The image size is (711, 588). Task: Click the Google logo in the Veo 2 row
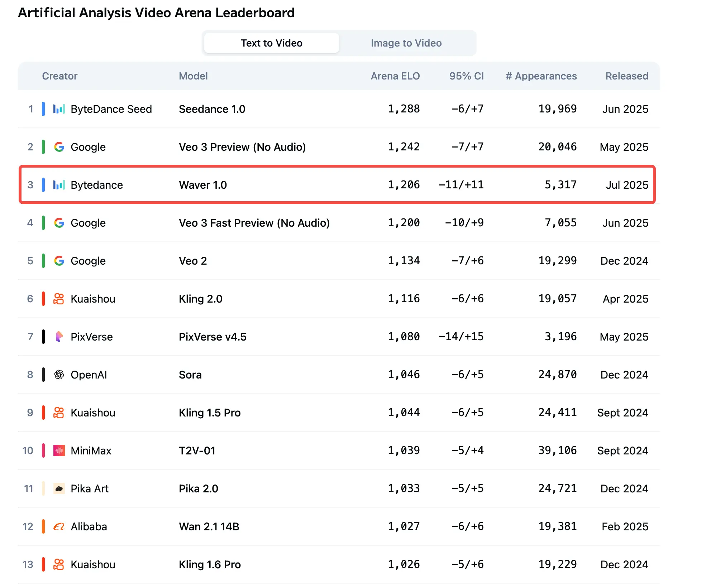tap(59, 261)
